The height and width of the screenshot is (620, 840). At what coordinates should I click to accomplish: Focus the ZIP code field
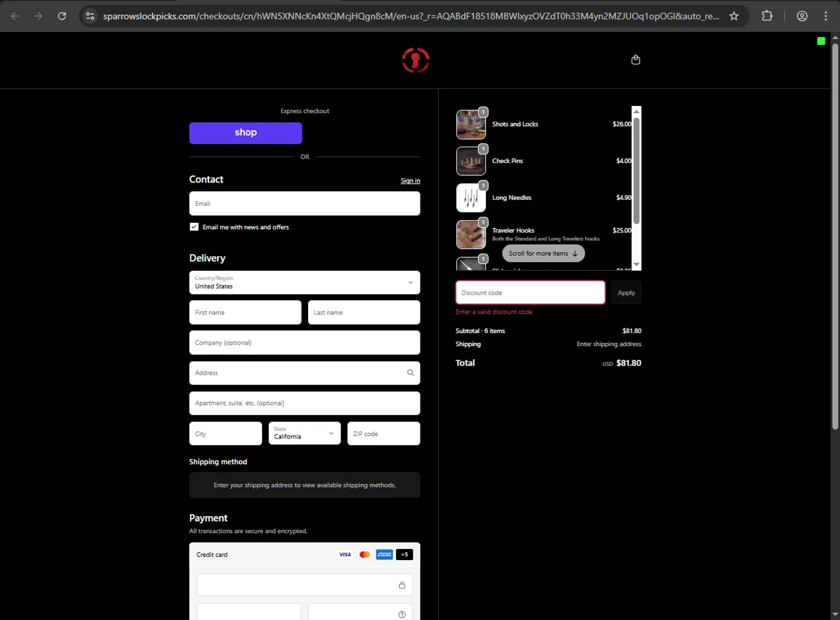pos(384,433)
